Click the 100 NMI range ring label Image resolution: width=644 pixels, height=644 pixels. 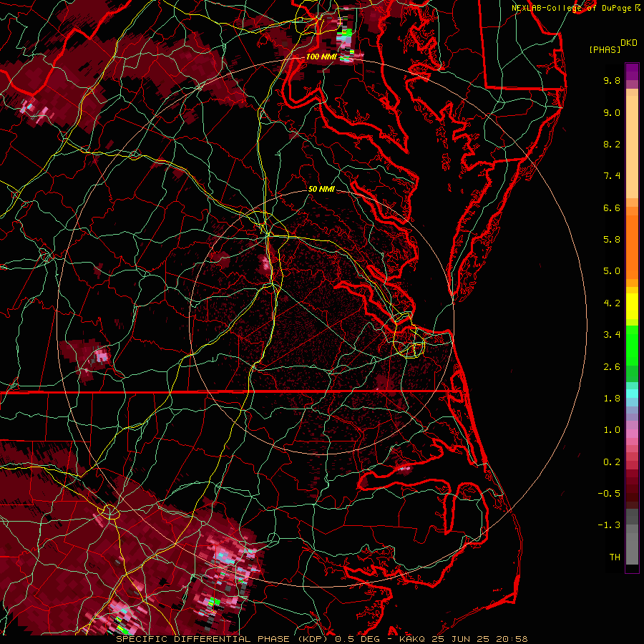pyautogui.click(x=321, y=57)
